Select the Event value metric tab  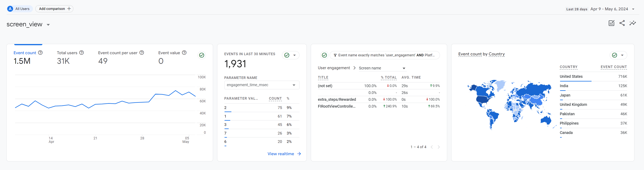click(x=172, y=58)
